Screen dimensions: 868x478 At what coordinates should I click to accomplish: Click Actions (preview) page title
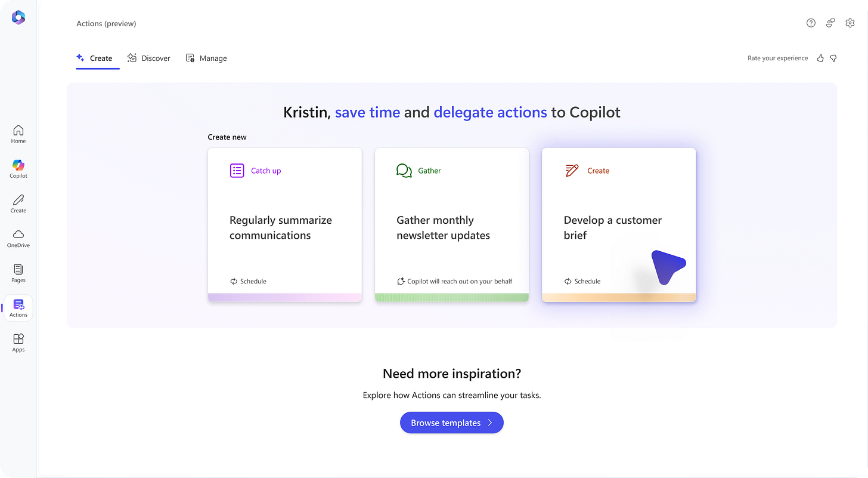pos(106,23)
